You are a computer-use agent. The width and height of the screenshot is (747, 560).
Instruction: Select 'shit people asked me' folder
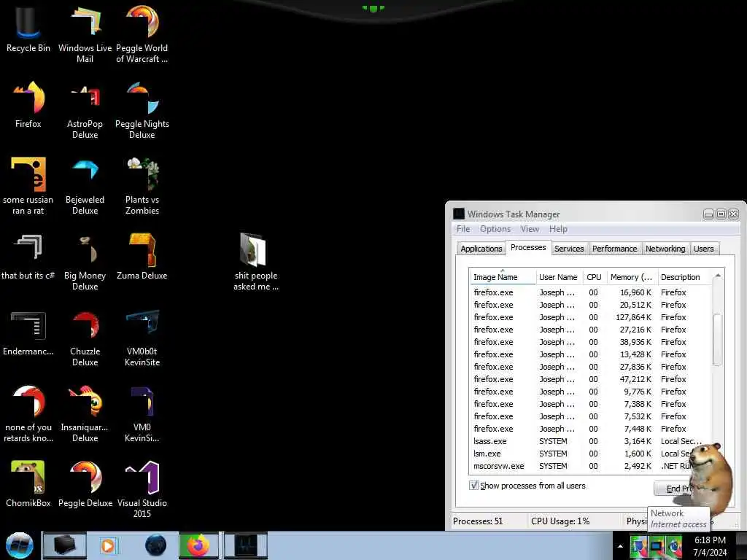(256, 262)
